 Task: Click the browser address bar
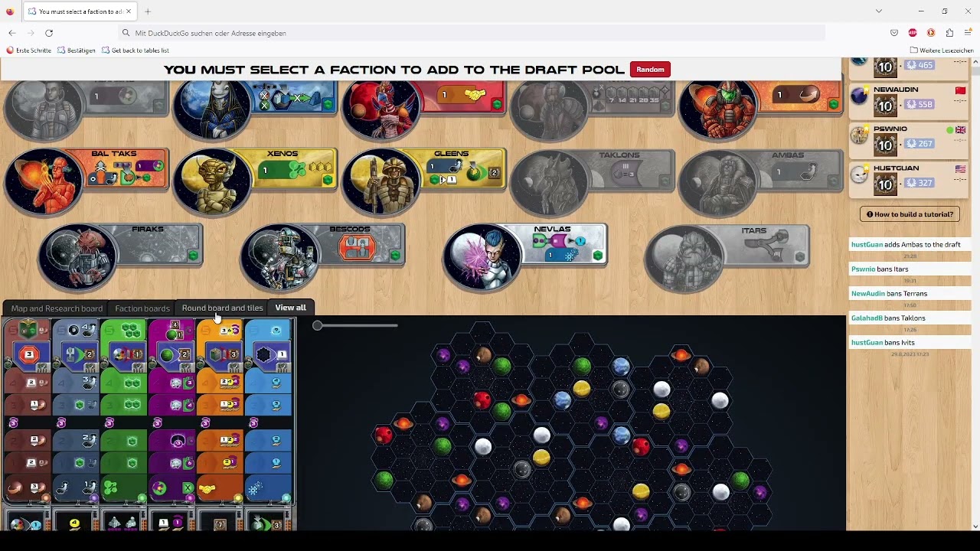pyautogui.click(x=471, y=33)
